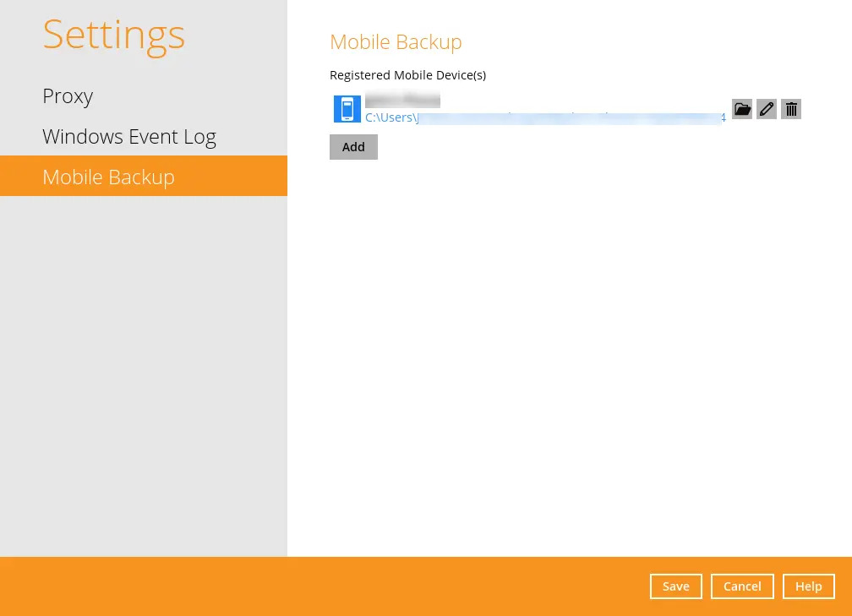The image size is (852, 616).
Task: Cancel the settings changes
Action: (x=742, y=586)
